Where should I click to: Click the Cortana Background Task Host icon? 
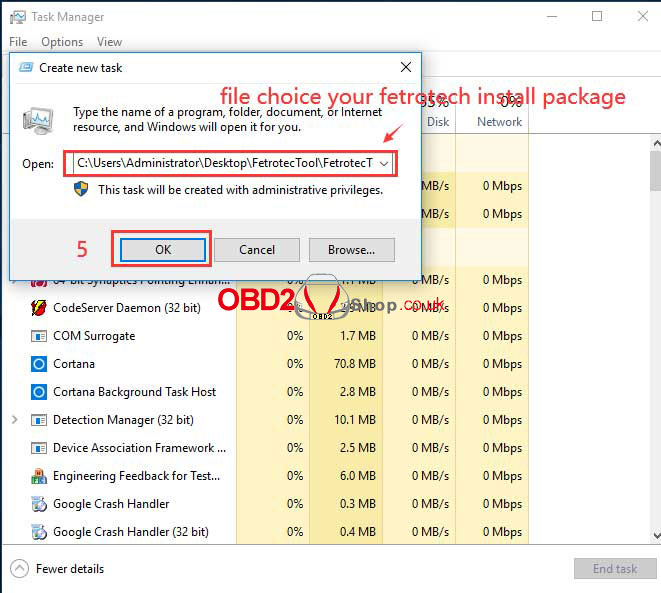39,392
